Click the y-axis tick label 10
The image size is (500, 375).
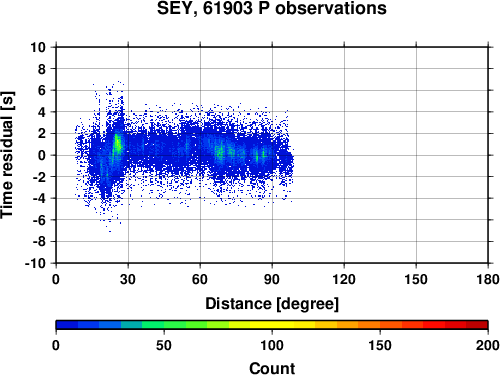[38, 47]
